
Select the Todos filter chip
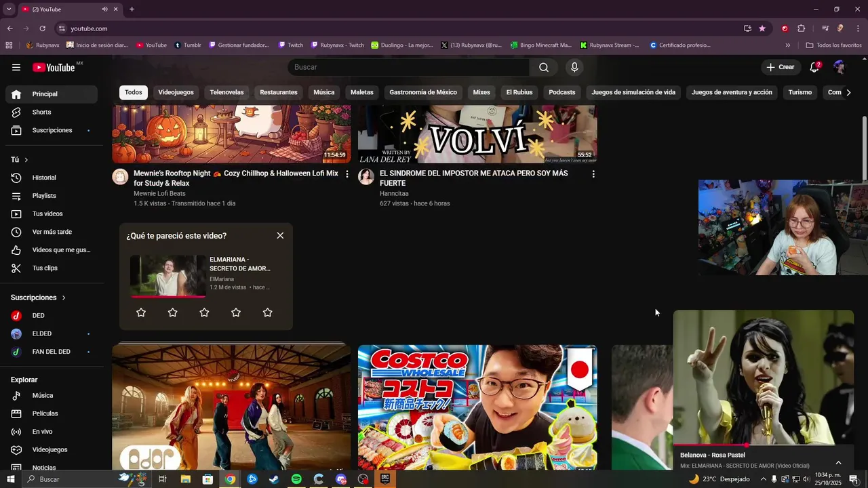pyautogui.click(x=134, y=92)
